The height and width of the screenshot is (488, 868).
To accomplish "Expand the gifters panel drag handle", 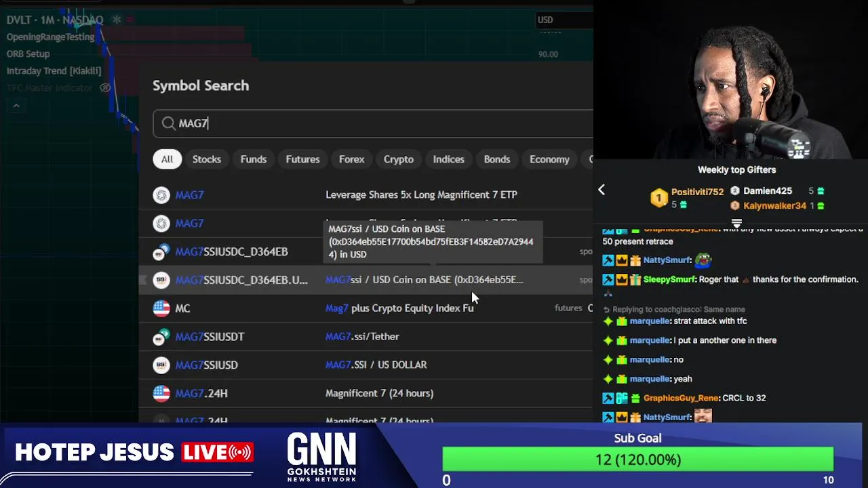I will coord(736,222).
